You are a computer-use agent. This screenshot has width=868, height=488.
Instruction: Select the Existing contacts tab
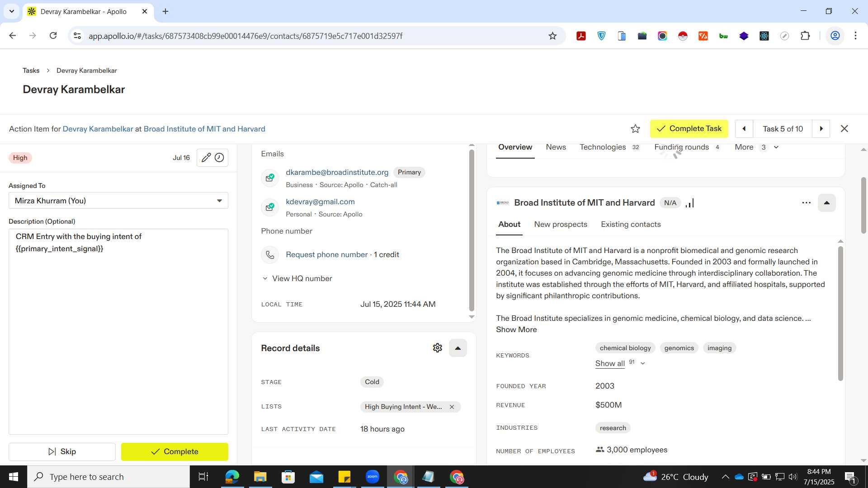tap(631, 225)
